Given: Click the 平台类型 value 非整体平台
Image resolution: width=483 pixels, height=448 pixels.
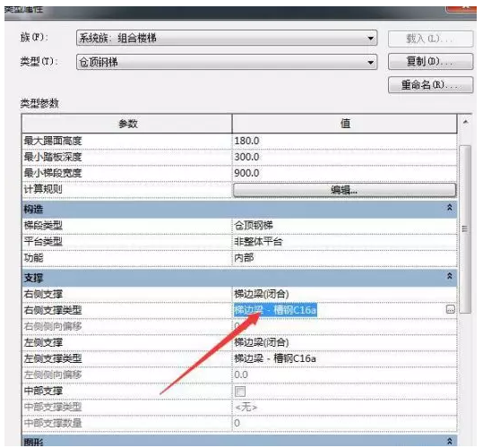Looking at the screenshot, I should [x=258, y=241].
